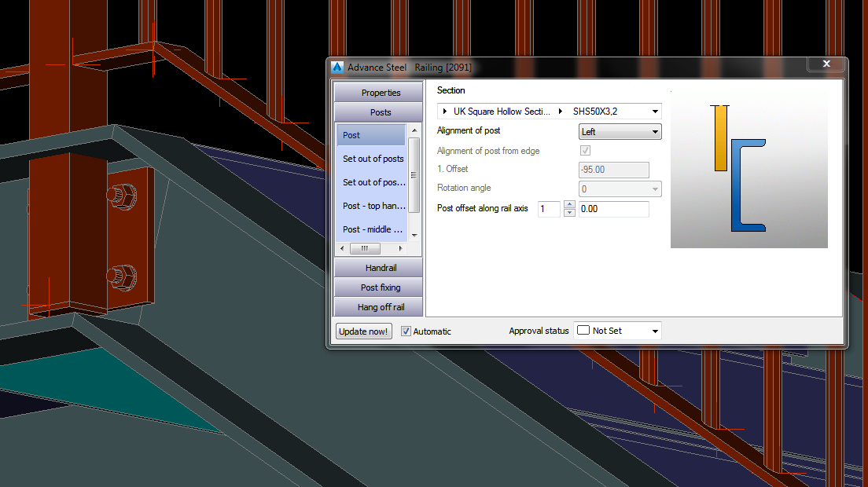
Task: Open the Post fixing category
Action: (379, 287)
